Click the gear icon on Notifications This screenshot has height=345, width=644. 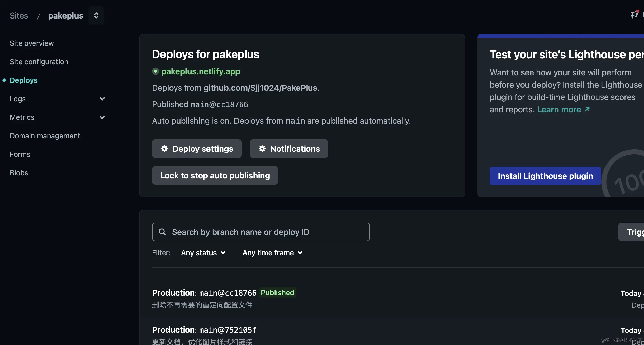(x=262, y=149)
